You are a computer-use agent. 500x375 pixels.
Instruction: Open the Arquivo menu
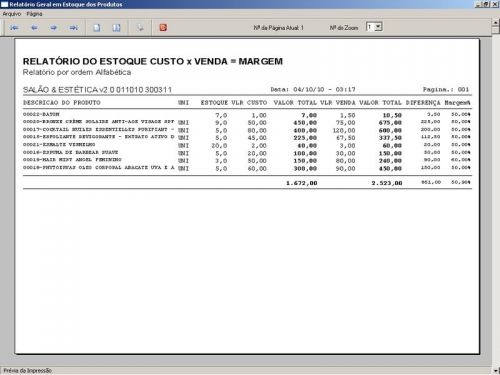[12, 14]
